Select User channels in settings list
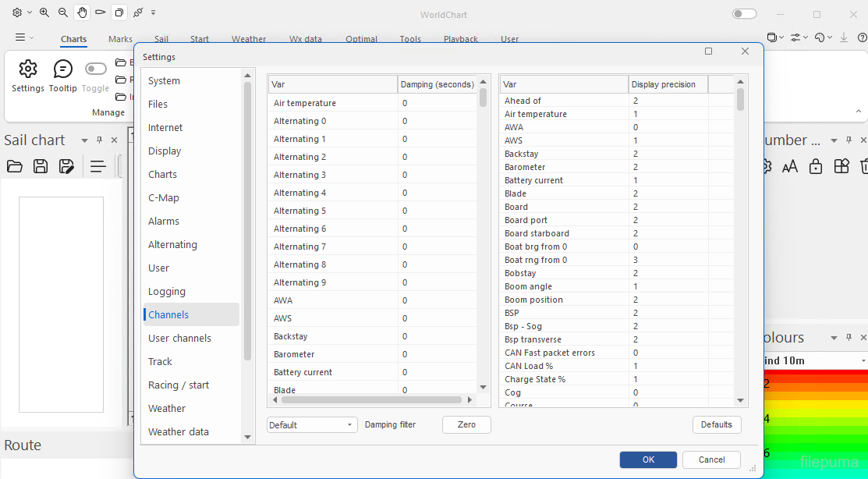Viewport: 868px width, 479px height. click(x=179, y=338)
